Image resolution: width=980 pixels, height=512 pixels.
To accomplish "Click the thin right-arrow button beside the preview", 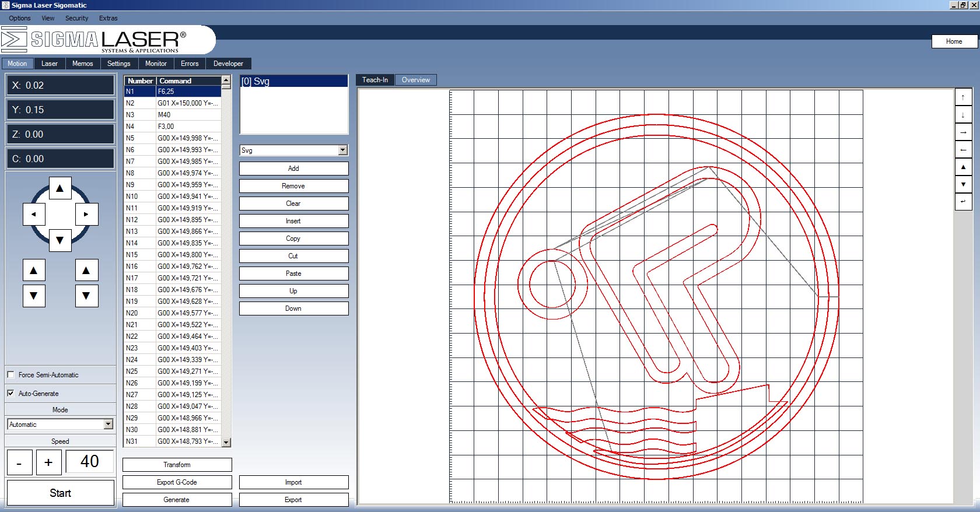I will pos(963,132).
